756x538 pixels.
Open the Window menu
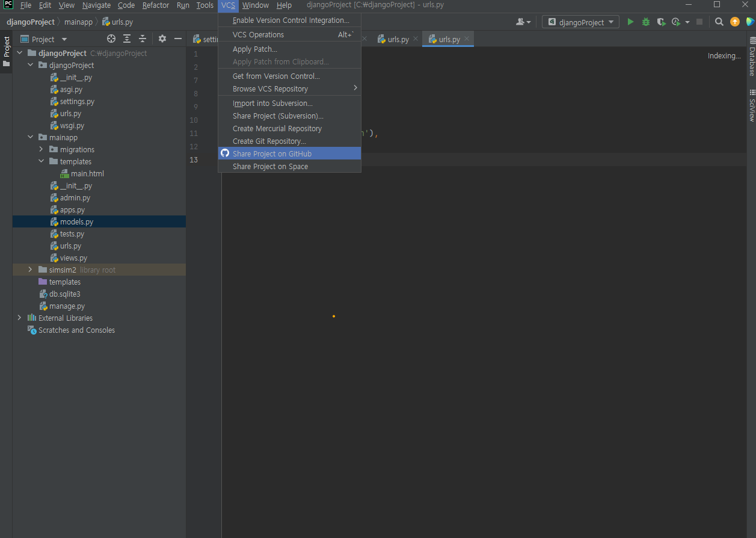coord(256,5)
